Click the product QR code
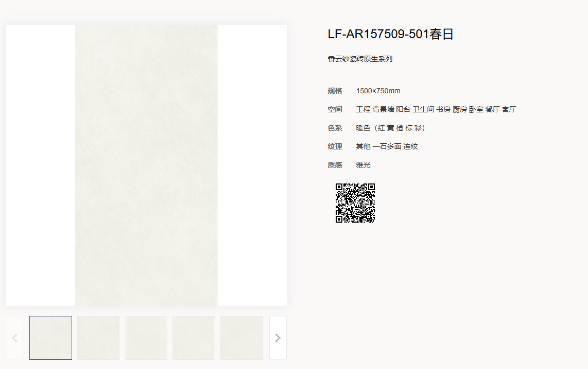Screen dimensions: 588x369 pos(355,203)
